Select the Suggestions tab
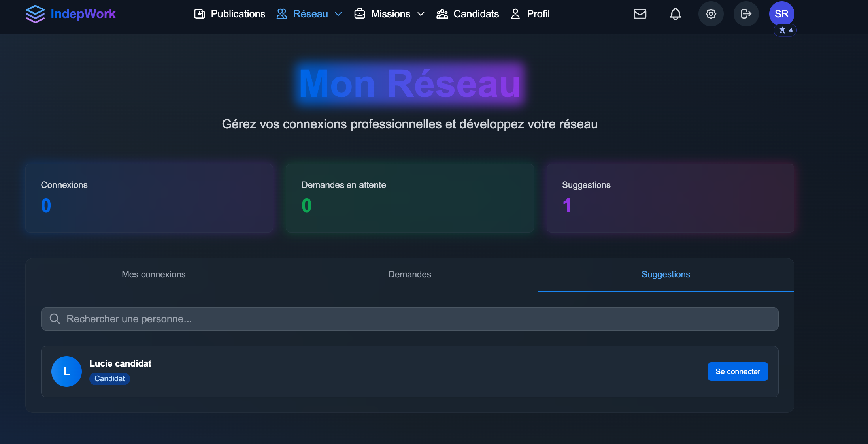 tap(666, 274)
